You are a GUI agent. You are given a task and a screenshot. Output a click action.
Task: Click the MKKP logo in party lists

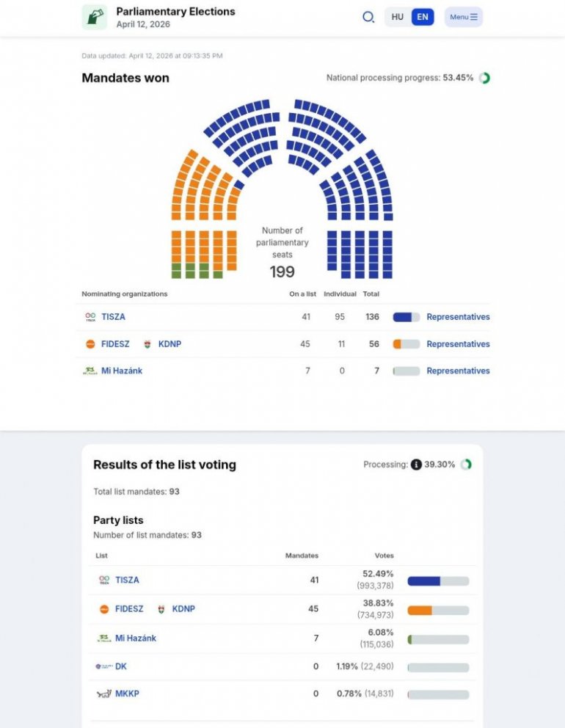[103, 694]
